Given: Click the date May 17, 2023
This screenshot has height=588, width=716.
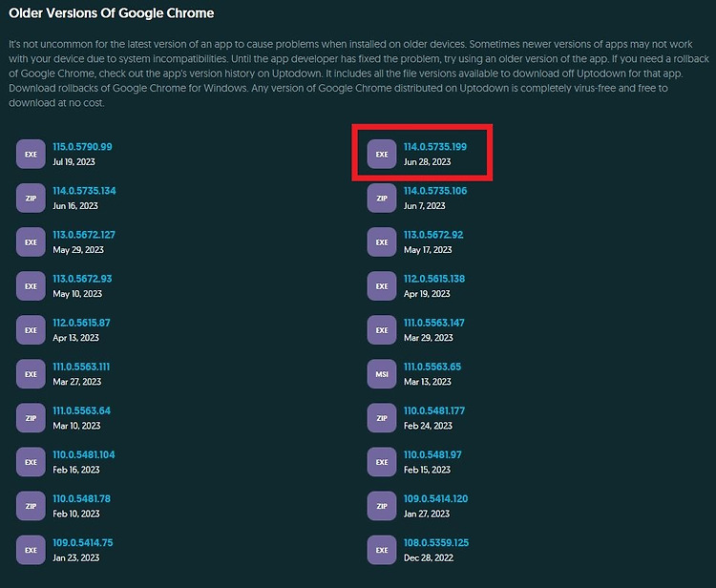Looking at the screenshot, I should point(428,250).
